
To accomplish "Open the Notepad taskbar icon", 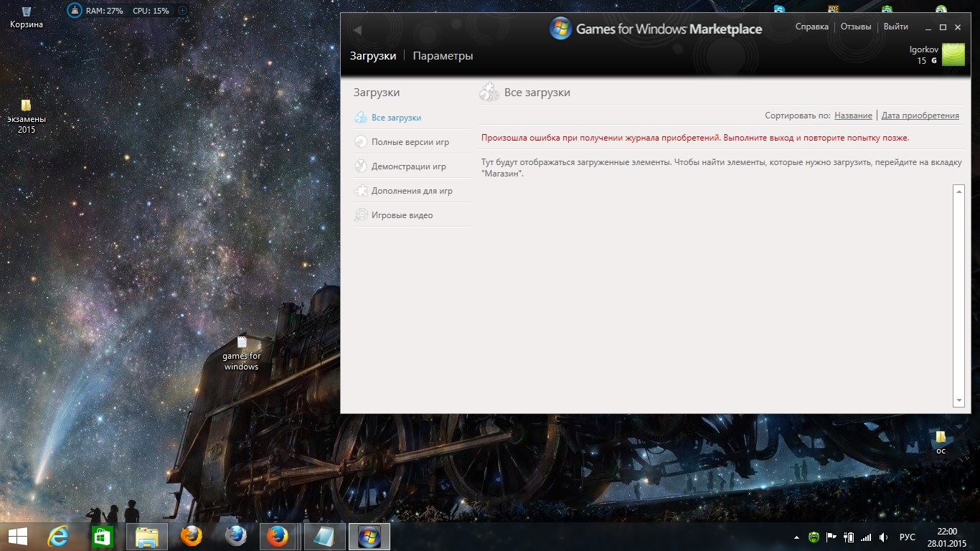I will pos(325,537).
